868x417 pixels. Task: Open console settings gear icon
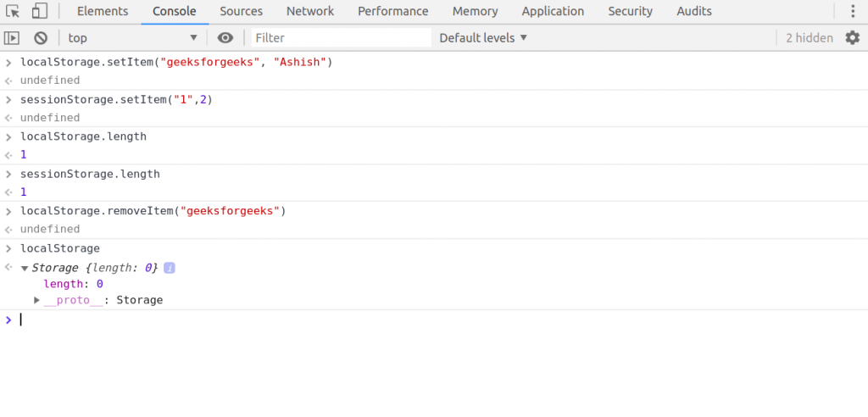coord(852,38)
